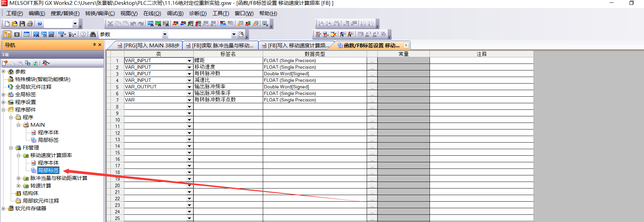Toggle the navigation window view button

point(7,35)
